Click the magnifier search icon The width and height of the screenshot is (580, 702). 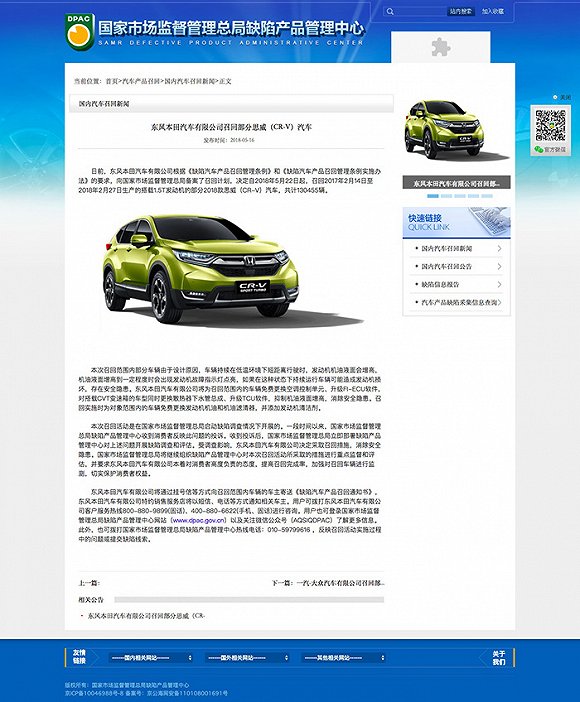coord(390,12)
